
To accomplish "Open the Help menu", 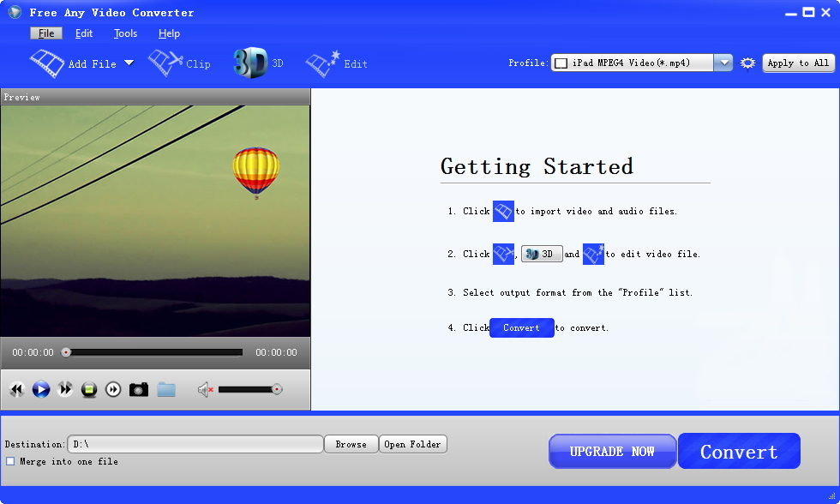I will (169, 33).
